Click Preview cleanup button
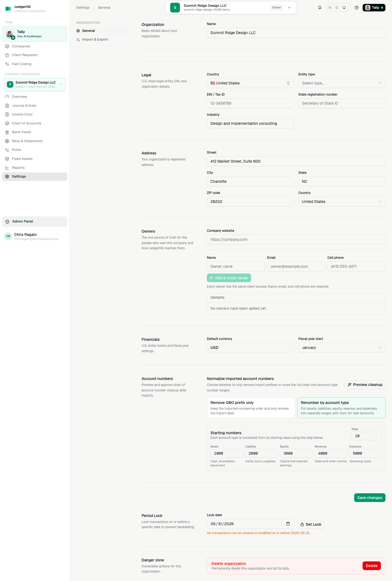This screenshot has width=392, height=581. point(365,385)
